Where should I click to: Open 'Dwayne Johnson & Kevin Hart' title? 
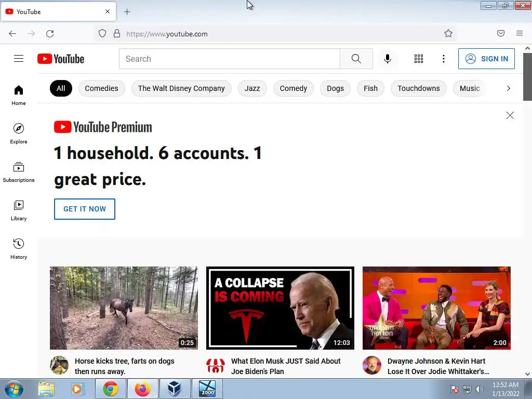438,366
